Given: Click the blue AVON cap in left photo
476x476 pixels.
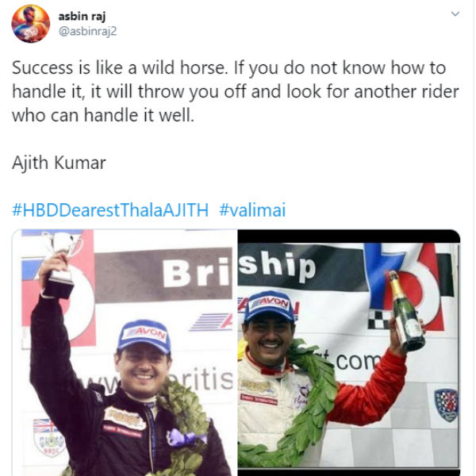Looking at the screenshot, I should tap(144, 336).
